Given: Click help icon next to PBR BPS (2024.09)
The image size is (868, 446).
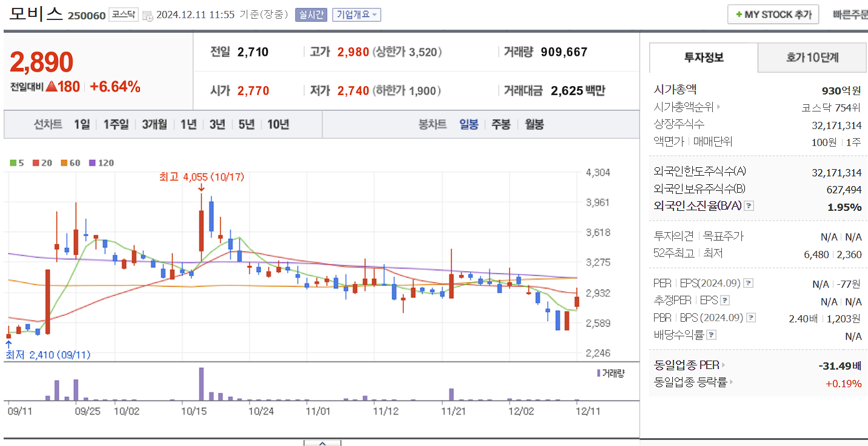Looking at the screenshot, I should coord(751,318).
